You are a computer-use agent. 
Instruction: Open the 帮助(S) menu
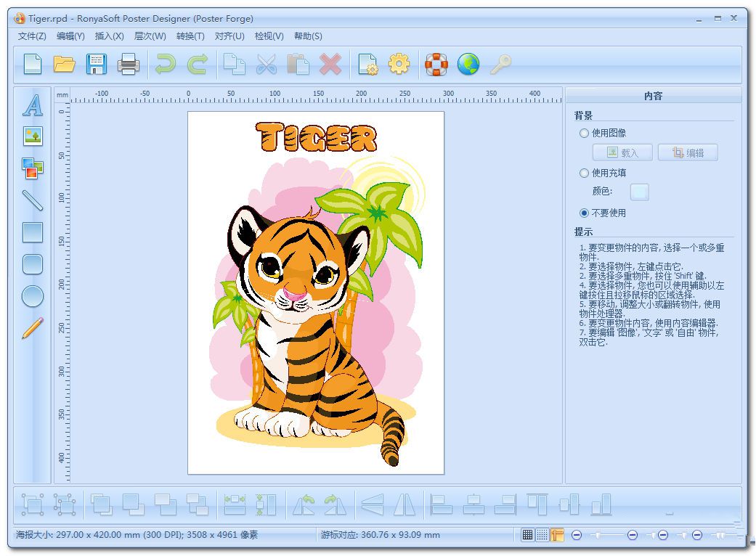click(x=308, y=36)
